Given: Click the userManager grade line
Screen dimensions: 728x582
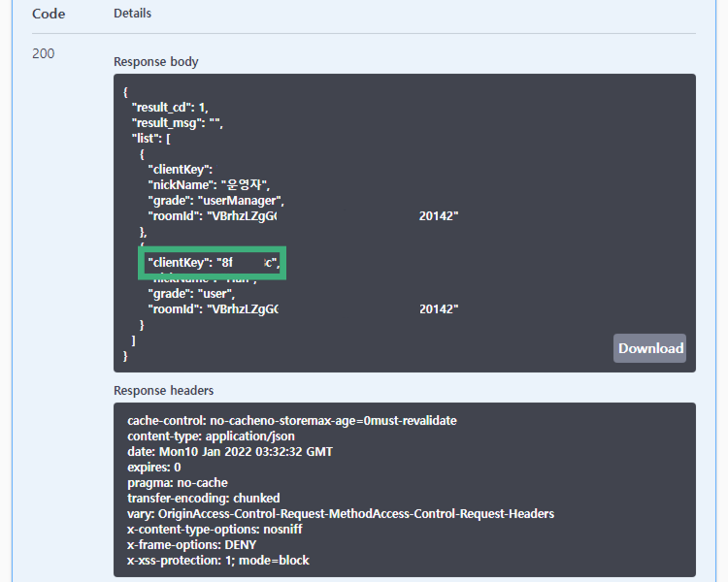Looking at the screenshot, I should point(215,201).
